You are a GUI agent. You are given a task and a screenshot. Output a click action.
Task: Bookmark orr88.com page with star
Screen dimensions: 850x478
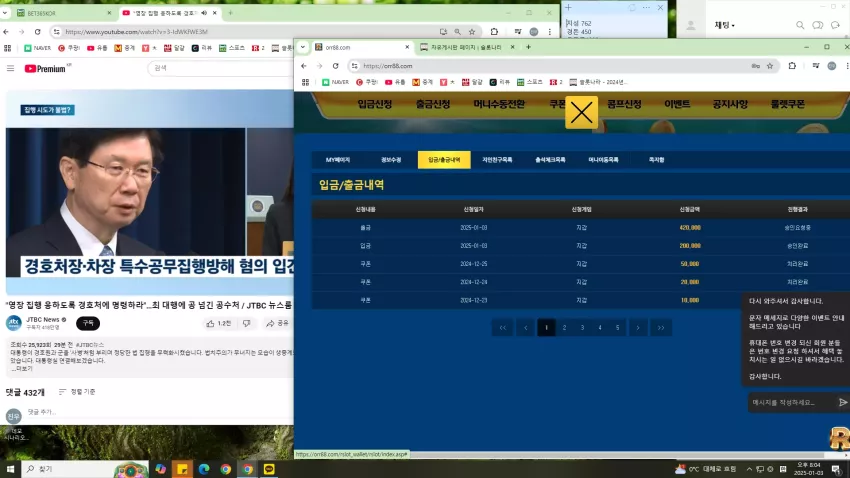coord(770,66)
